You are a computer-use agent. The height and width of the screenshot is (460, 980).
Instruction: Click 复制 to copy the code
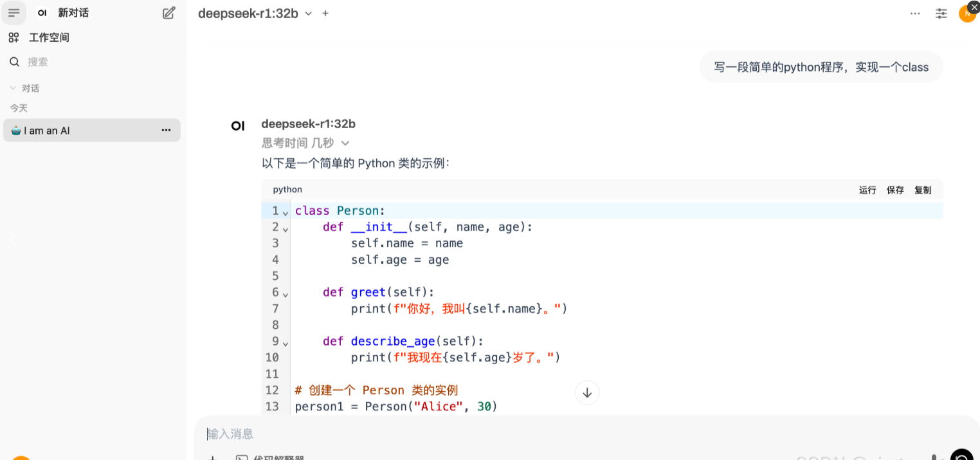(x=923, y=190)
